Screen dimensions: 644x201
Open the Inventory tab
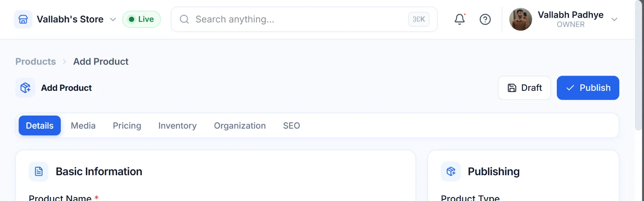(177, 126)
